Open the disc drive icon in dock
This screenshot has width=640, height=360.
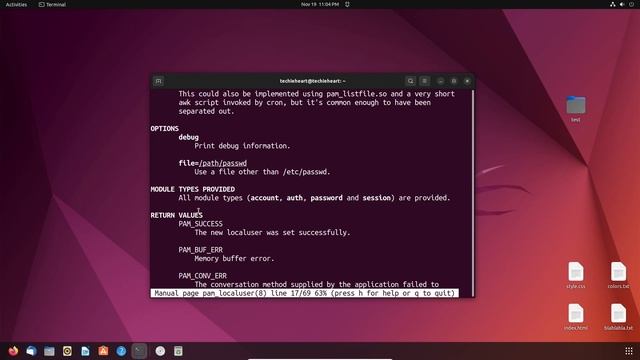pyautogui.click(x=160, y=351)
